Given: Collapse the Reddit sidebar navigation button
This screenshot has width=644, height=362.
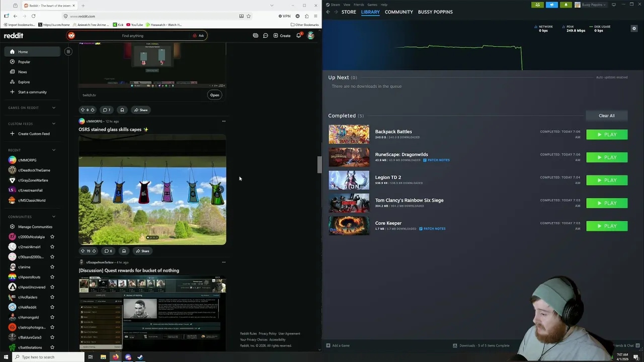Looking at the screenshot, I should [x=68, y=51].
